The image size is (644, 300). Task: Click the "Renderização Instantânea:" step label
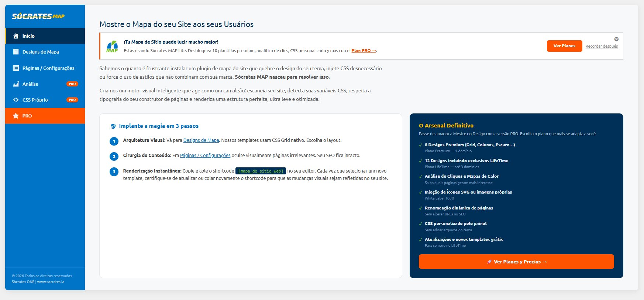pos(152,171)
